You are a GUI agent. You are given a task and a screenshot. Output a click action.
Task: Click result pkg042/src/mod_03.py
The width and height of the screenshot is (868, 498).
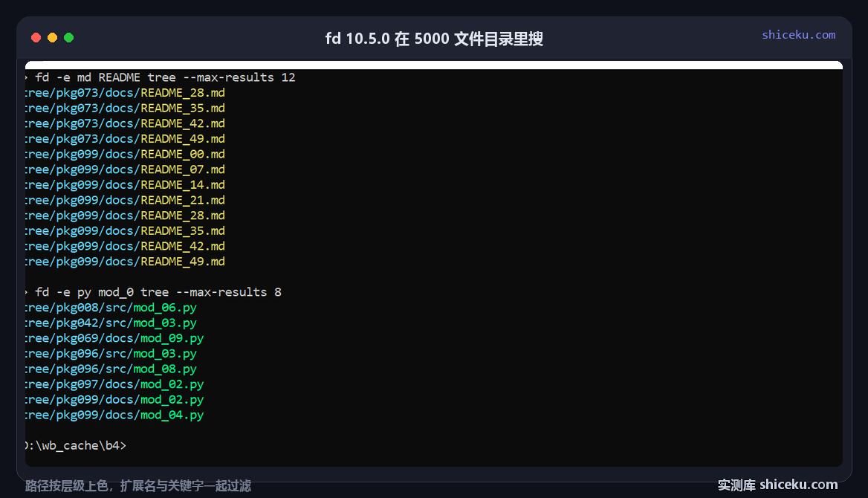tap(111, 323)
